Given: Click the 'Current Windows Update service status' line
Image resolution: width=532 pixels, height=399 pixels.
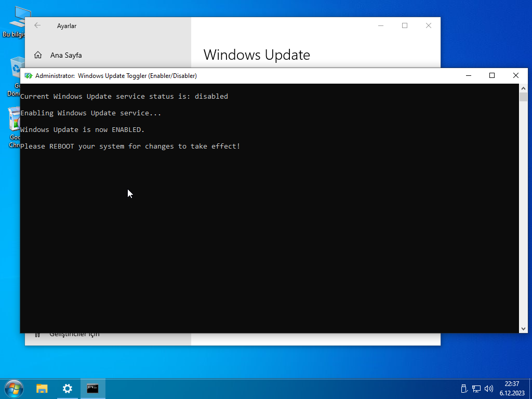Looking at the screenshot, I should tap(124, 96).
